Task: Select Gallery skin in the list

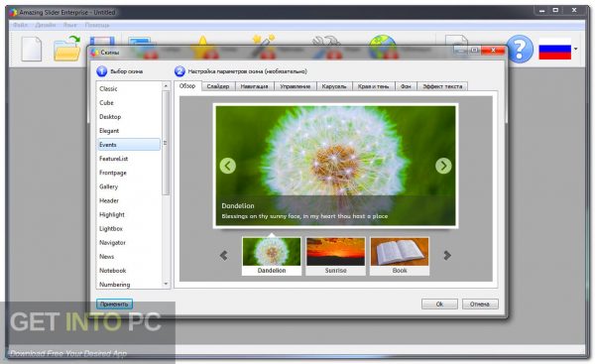Action: (x=129, y=186)
